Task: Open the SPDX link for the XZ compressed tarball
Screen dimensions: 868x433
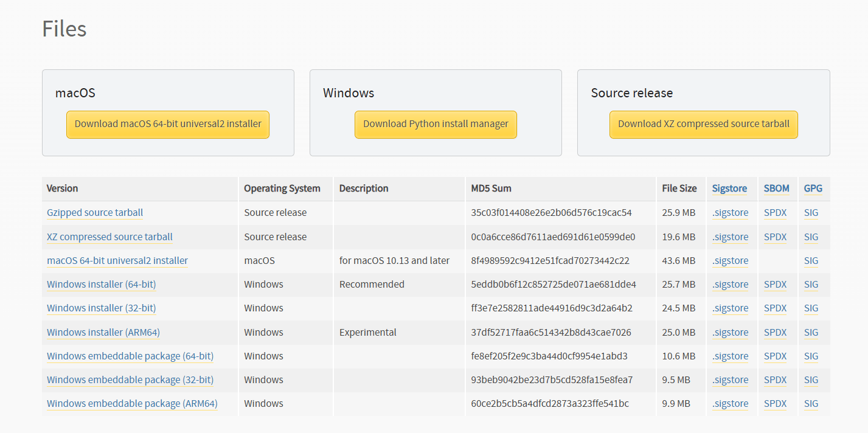Action: point(776,237)
